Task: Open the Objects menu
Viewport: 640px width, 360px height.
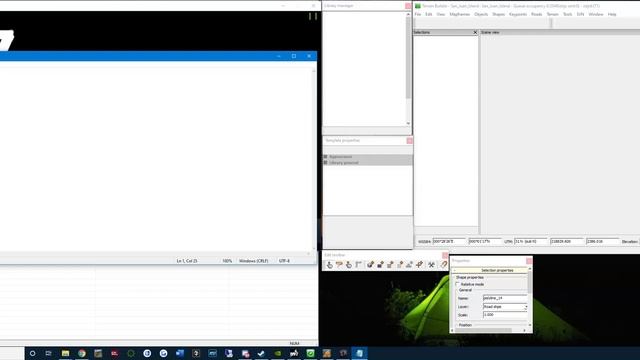Action: pos(481,14)
